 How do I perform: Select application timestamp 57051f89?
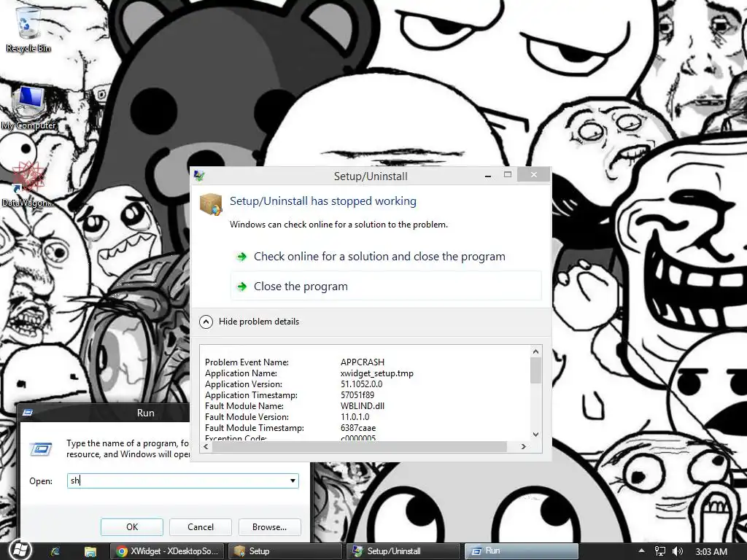(357, 395)
